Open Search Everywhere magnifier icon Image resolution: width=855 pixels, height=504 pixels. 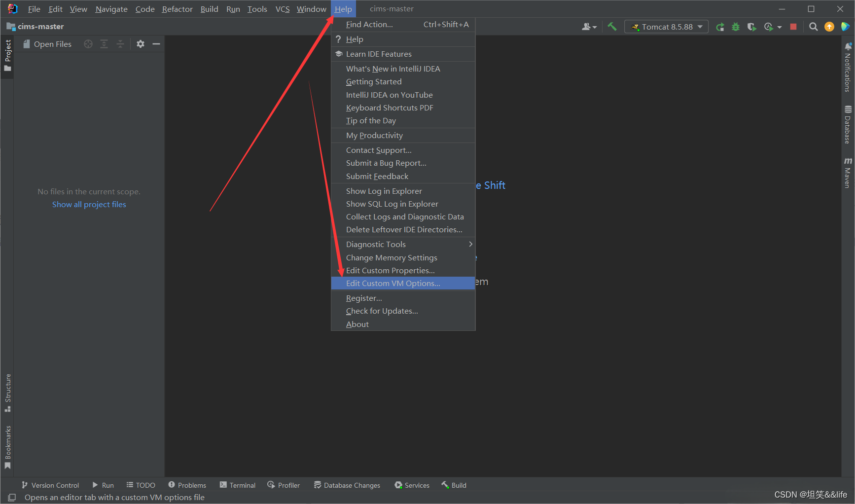pos(814,27)
